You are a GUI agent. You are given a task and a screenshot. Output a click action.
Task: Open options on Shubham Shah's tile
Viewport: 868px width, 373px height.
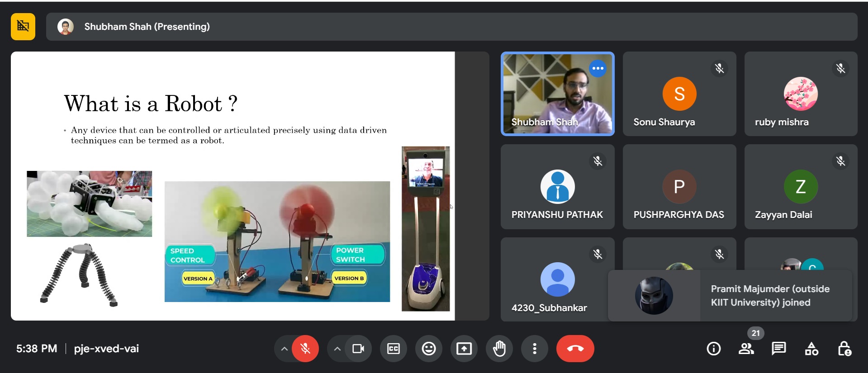(x=598, y=69)
